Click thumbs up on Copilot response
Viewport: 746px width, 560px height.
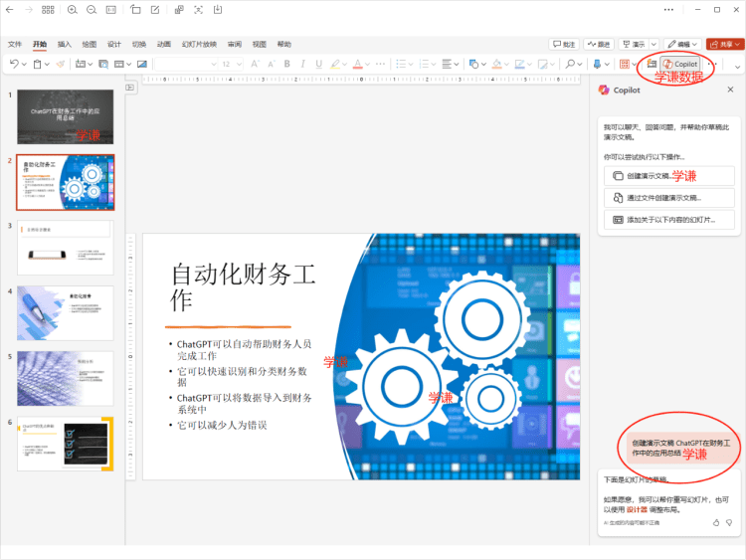click(x=716, y=523)
